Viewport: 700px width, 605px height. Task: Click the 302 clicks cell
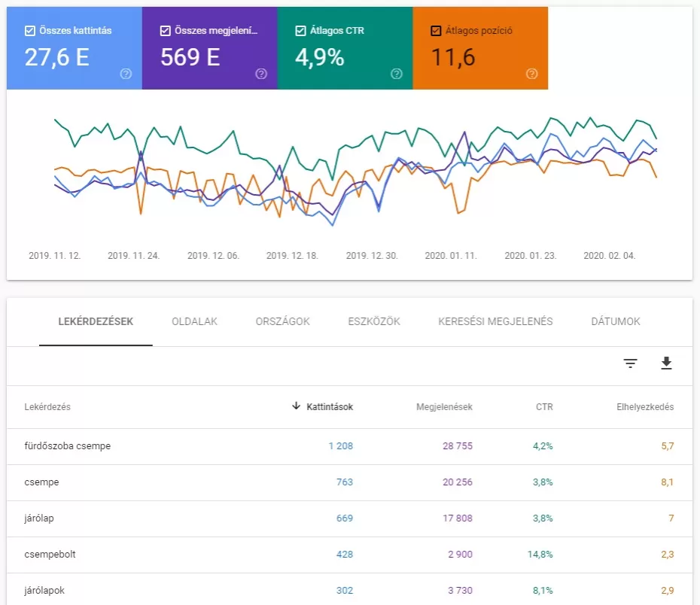tap(344, 591)
